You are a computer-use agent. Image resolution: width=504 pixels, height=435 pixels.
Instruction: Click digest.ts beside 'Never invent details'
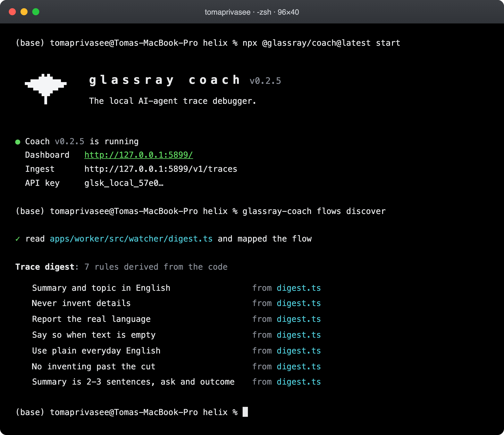[299, 303]
